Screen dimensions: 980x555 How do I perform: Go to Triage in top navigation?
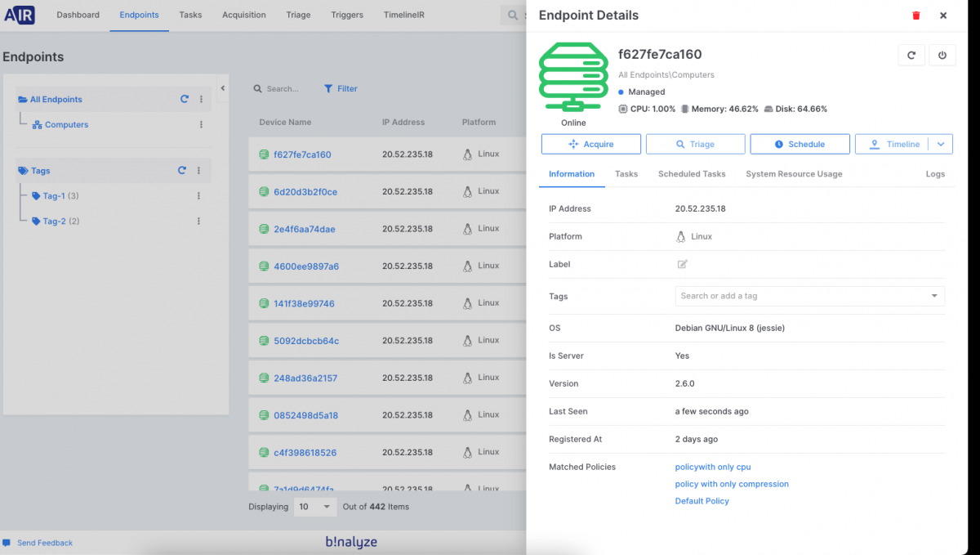(x=298, y=15)
